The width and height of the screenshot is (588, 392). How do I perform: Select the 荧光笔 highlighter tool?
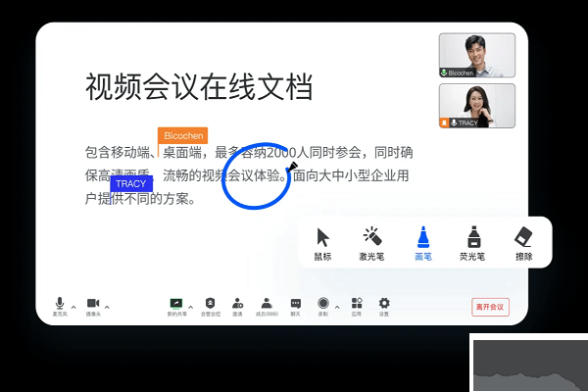tap(472, 243)
